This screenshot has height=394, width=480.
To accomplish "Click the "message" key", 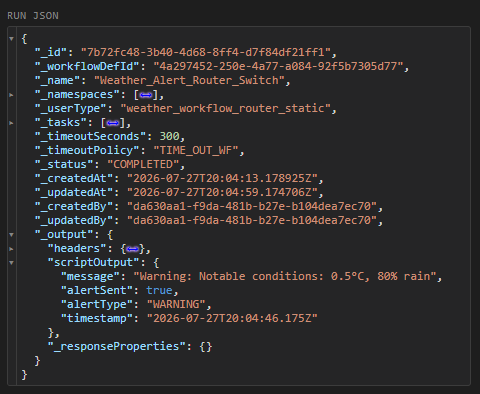I will [x=90, y=276].
